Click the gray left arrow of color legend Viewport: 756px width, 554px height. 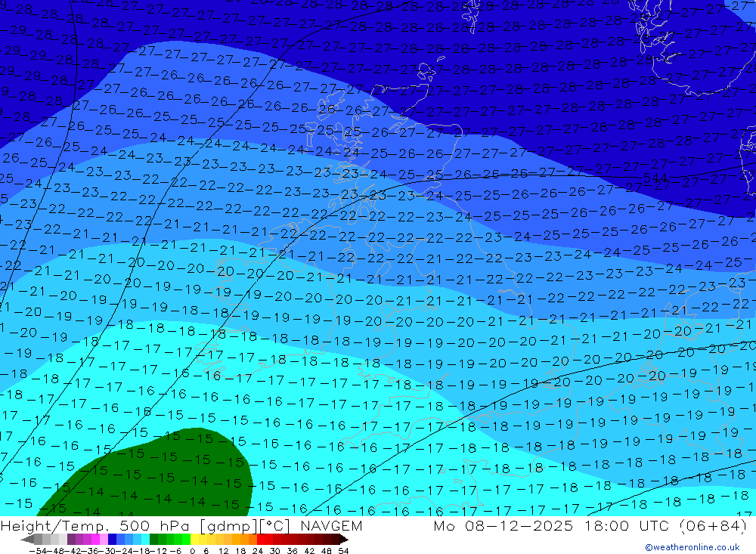click(x=27, y=540)
